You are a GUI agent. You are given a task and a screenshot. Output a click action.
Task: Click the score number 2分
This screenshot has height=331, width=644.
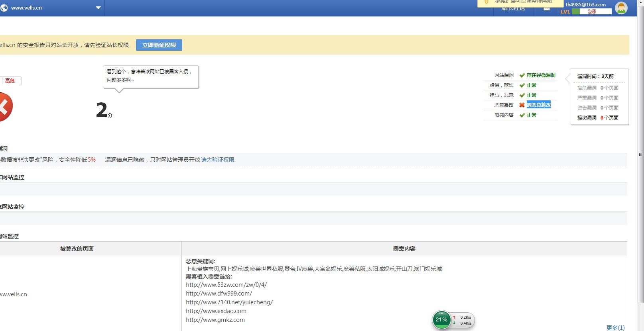point(104,110)
